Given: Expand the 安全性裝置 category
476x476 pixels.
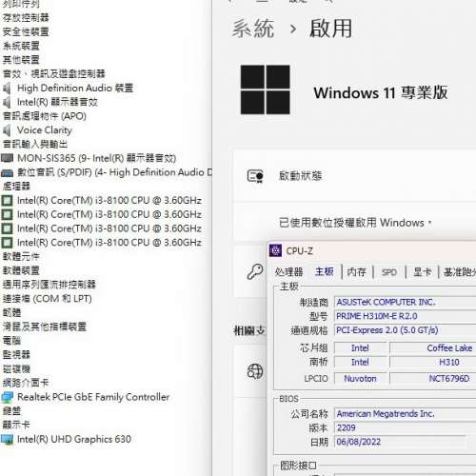Looking at the screenshot, I should click(x=26, y=31).
